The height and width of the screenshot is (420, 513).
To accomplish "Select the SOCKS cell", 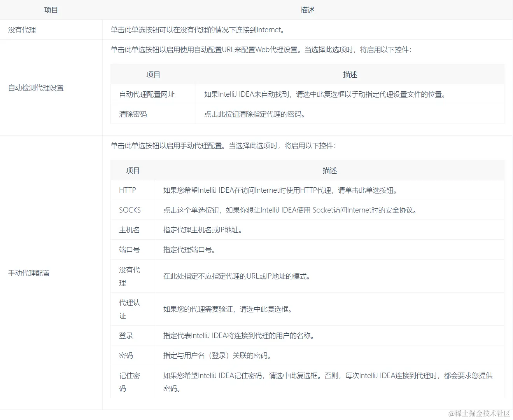I will pyautogui.click(x=130, y=210).
